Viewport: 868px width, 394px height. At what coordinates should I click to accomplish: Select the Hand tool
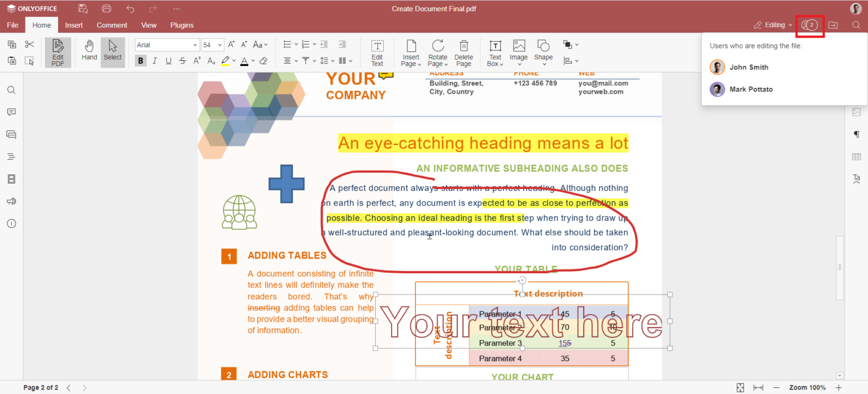coord(89,52)
